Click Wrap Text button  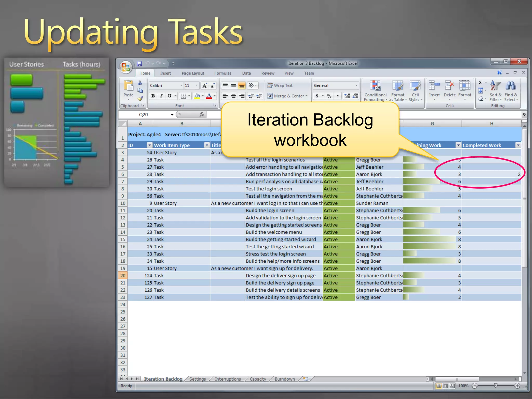[280, 85]
